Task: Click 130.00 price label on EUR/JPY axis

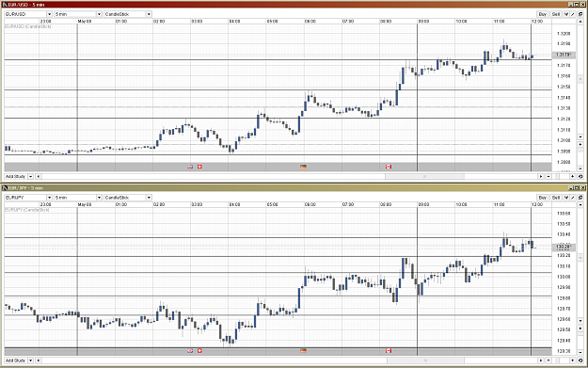Action: 564,277
